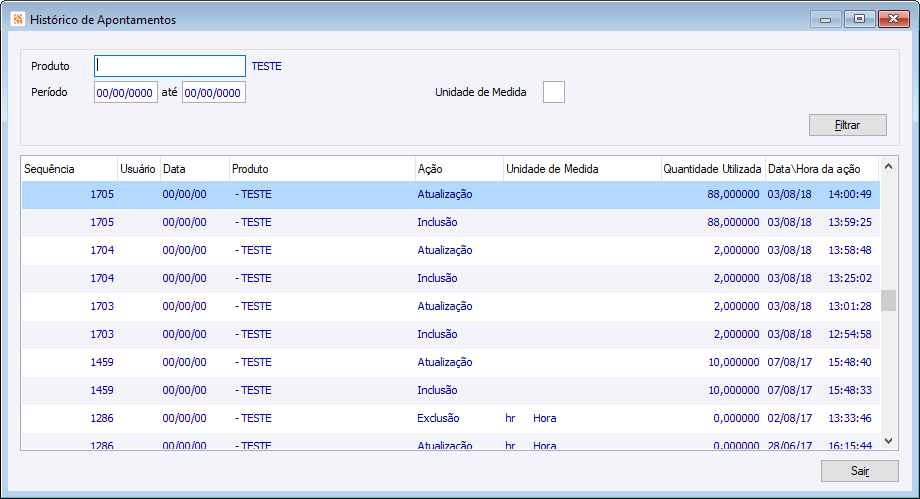920x499 pixels.
Task: Click the Usuário column header
Action: point(138,169)
